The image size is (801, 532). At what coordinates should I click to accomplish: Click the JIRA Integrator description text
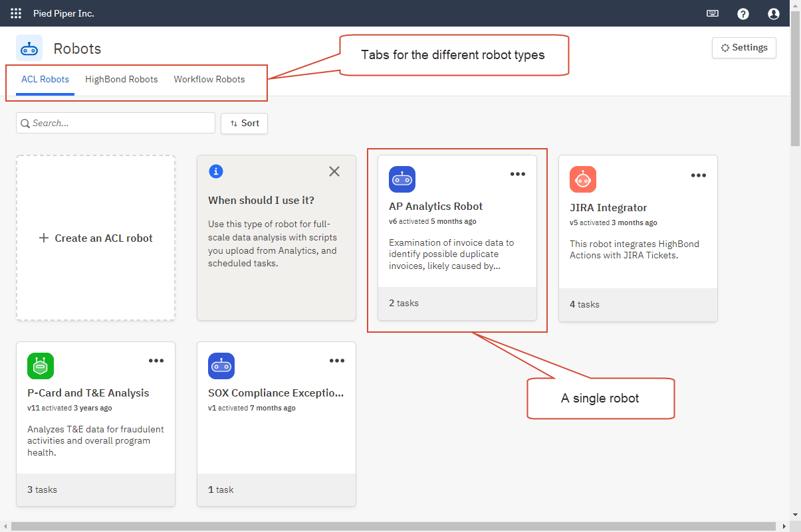pos(635,250)
